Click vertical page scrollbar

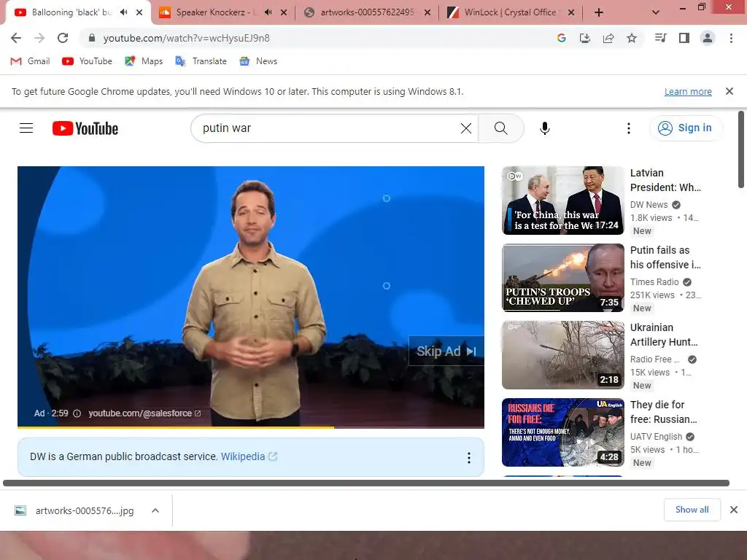(x=741, y=149)
